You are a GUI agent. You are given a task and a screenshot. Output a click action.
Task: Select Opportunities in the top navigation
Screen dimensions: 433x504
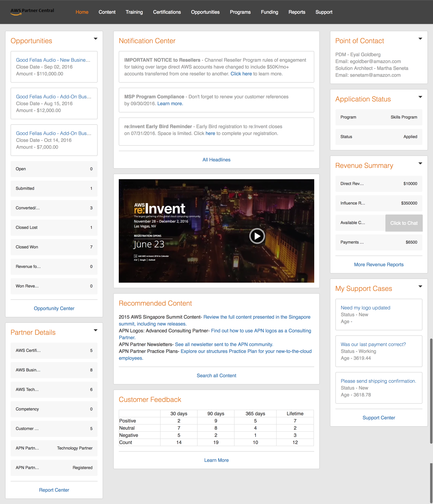pyautogui.click(x=205, y=12)
